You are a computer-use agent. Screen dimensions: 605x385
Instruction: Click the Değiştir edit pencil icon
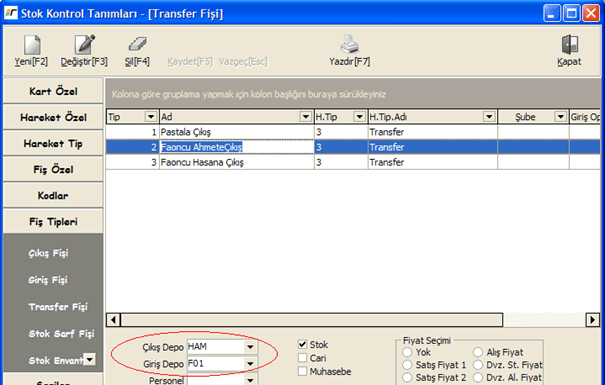tap(84, 44)
